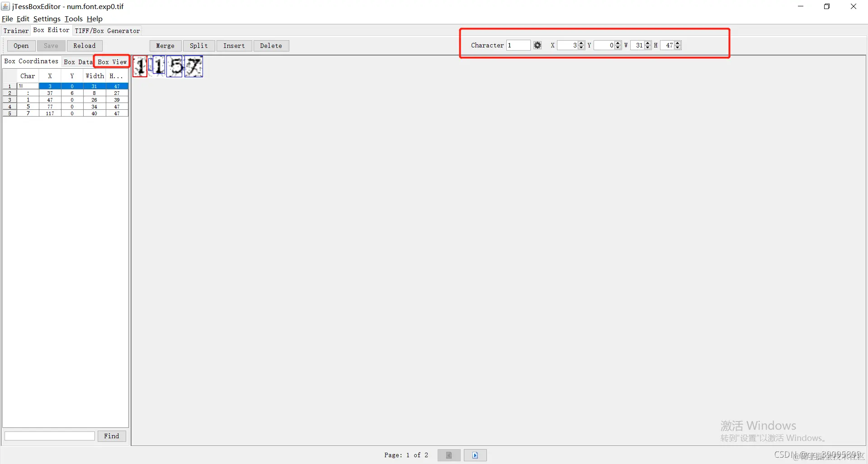868x464 pixels.
Task: Click the gear icon beside Character field
Action: click(x=538, y=45)
